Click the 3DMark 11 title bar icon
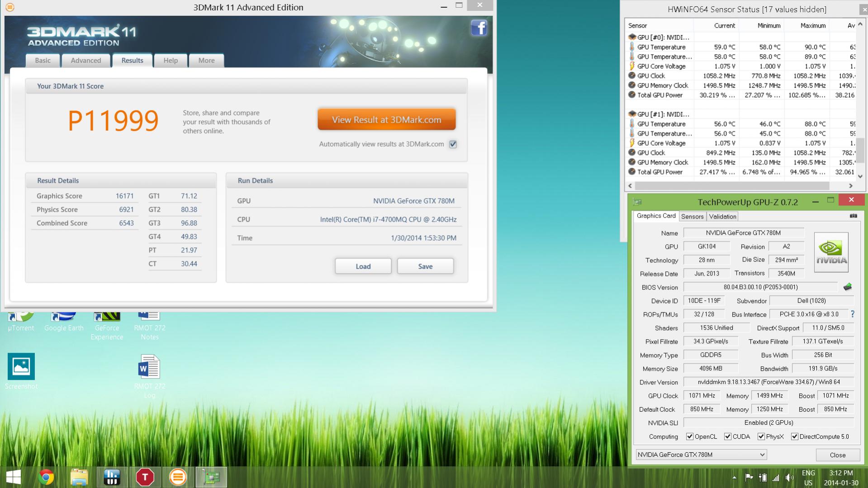 [10, 7]
